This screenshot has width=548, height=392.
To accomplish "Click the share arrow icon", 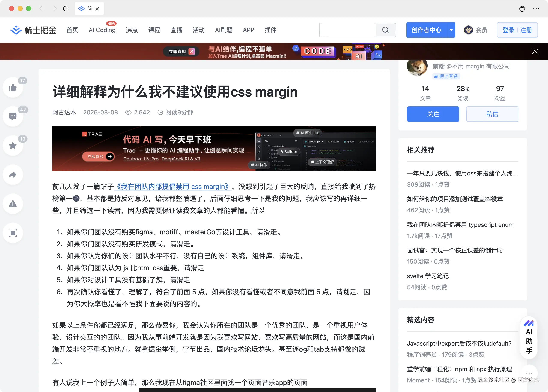I will (13, 175).
